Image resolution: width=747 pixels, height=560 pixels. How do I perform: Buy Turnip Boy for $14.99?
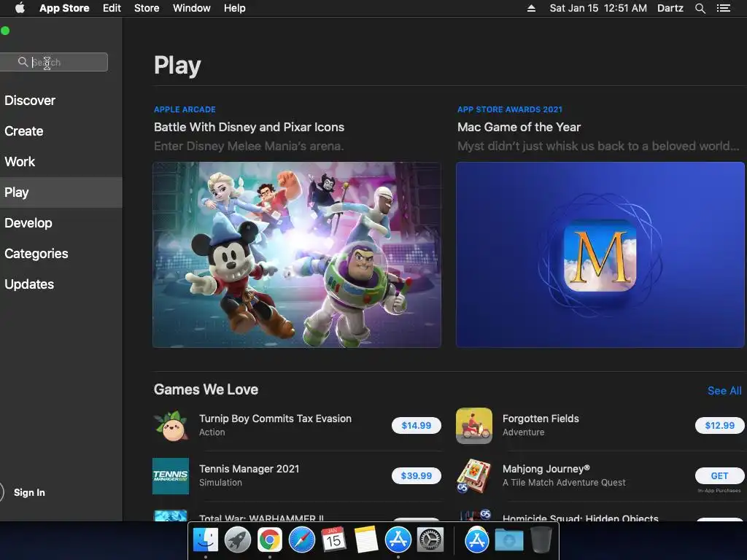coord(417,426)
